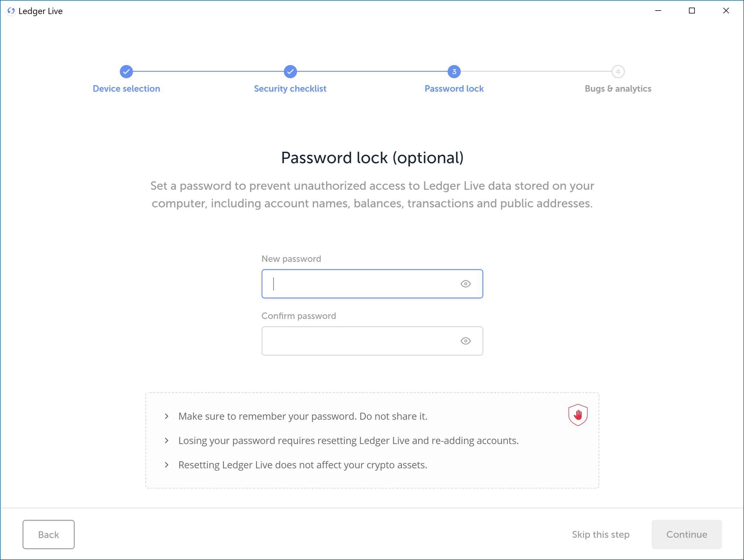Screen dimensions: 744x560
Task: Click chevron beside 'Losing your password requires resetting'
Action: coord(166,441)
